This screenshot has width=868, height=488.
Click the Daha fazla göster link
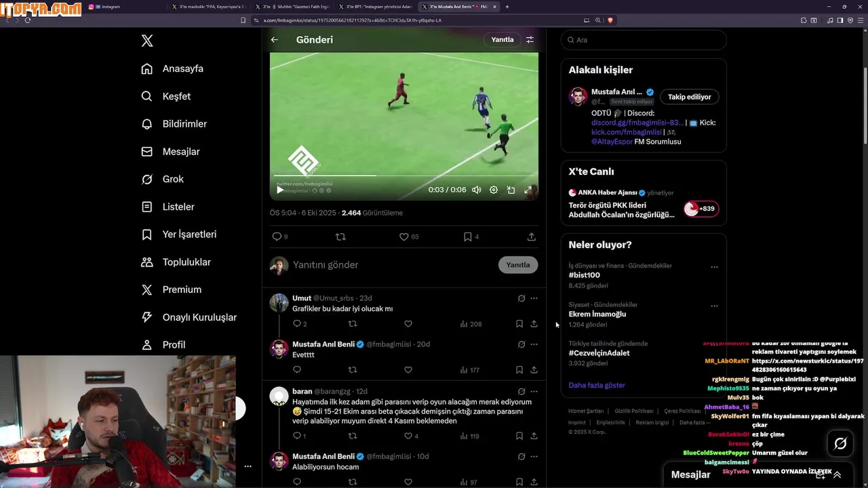597,385
